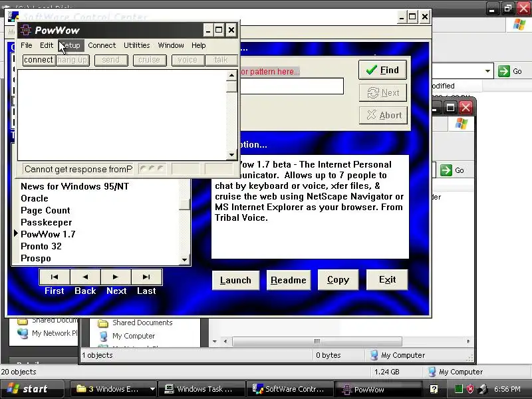The height and width of the screenshot is (399, 532).
Task: Click the Go arrow in second Explorer window
Action: [x=446, y=170]
